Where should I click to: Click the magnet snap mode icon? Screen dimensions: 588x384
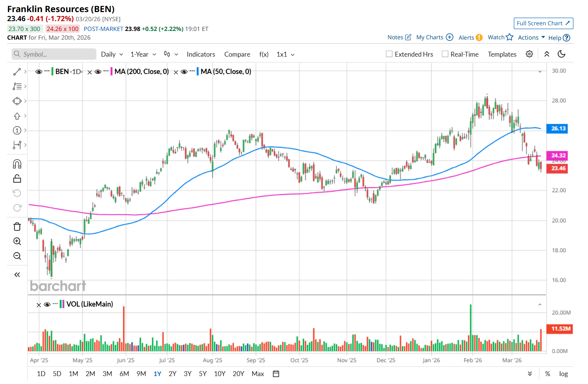point(17,164)
